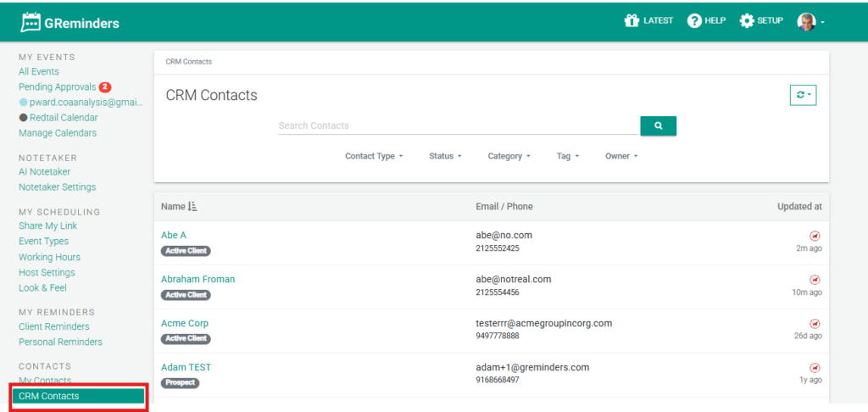Go to Pending Approvals
868x412 pixels.
58,87
